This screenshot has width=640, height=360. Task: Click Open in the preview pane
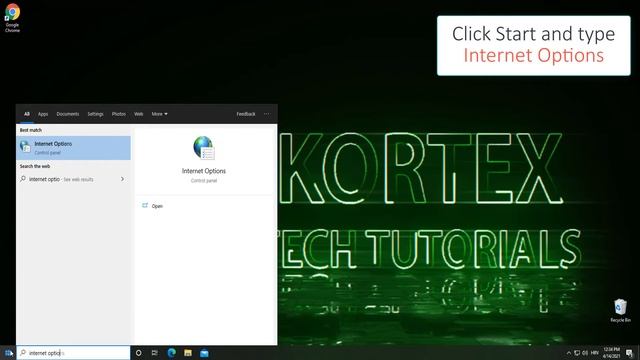click(x=157, y=206)
